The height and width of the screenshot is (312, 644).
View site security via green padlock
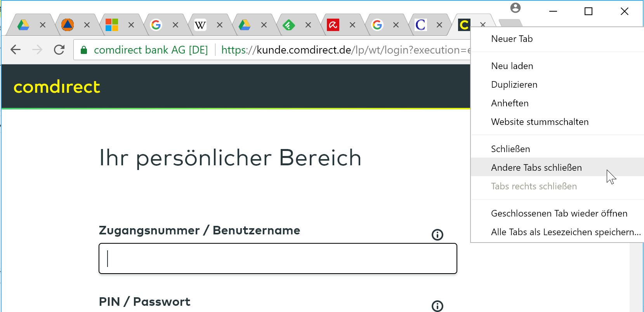[83, 50]
